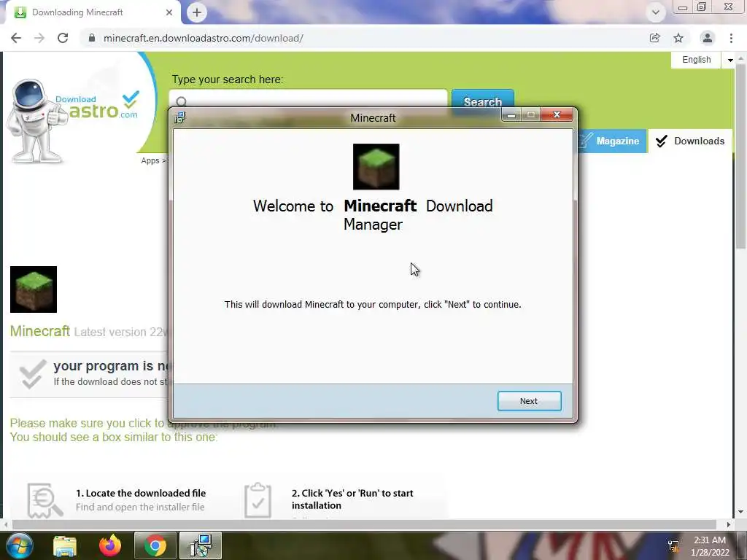Expand the English language dropdown arrow
Viewport: 747px width, 560px height.
click(x=729, y=60)
